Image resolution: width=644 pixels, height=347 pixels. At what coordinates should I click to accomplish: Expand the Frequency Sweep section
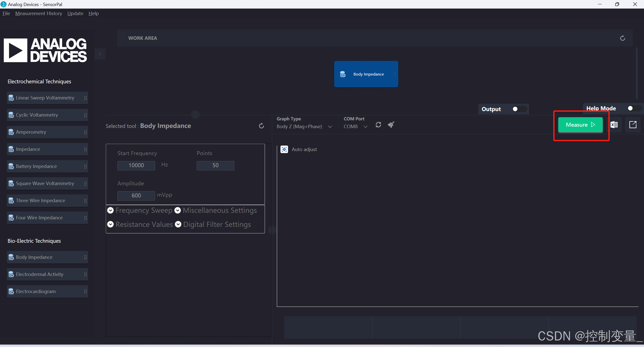110,210
